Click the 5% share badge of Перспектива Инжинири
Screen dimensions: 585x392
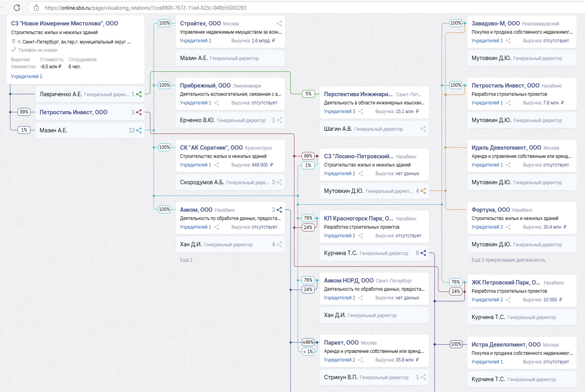pos(308,94)
